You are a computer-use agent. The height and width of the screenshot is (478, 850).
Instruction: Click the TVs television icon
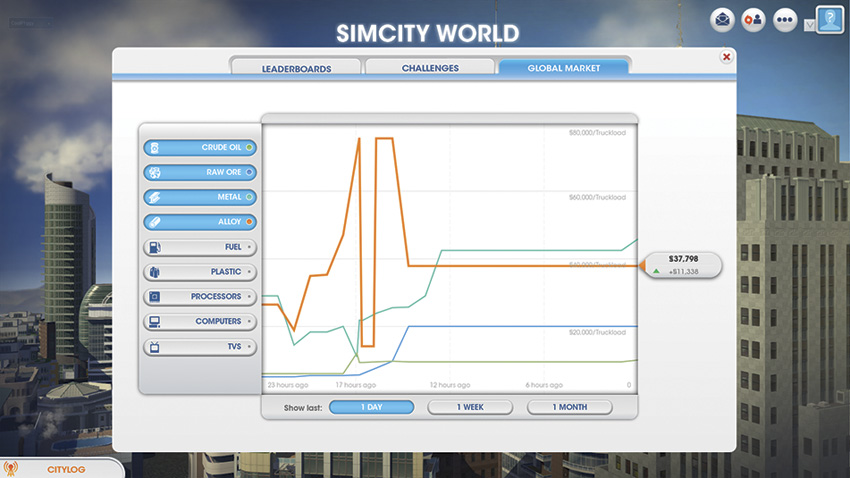pyautogui.click(x=154, y=346)
